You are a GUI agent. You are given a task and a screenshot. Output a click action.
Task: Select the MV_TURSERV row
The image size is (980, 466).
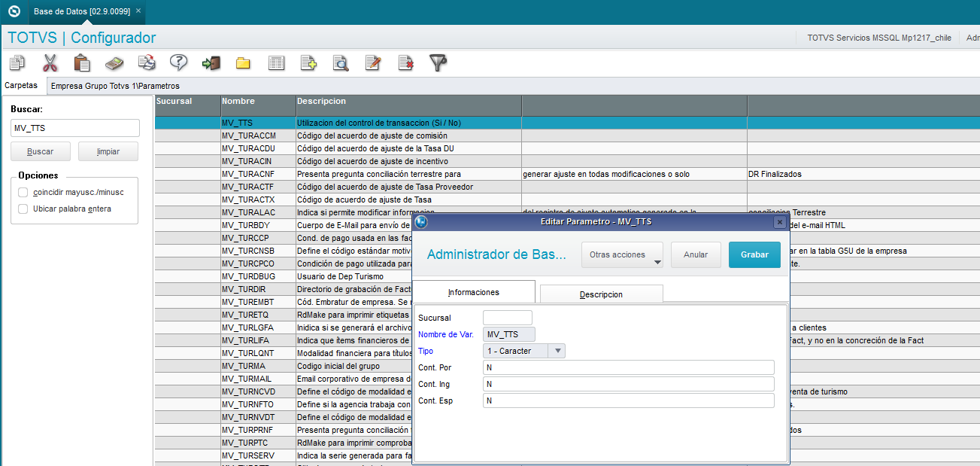click(x=284, y=455)
